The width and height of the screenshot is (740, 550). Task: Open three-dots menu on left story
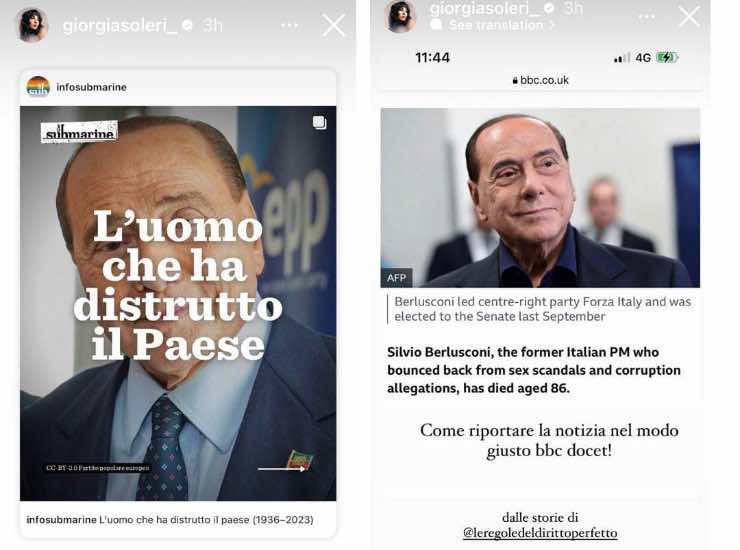[x=289, y=25]
